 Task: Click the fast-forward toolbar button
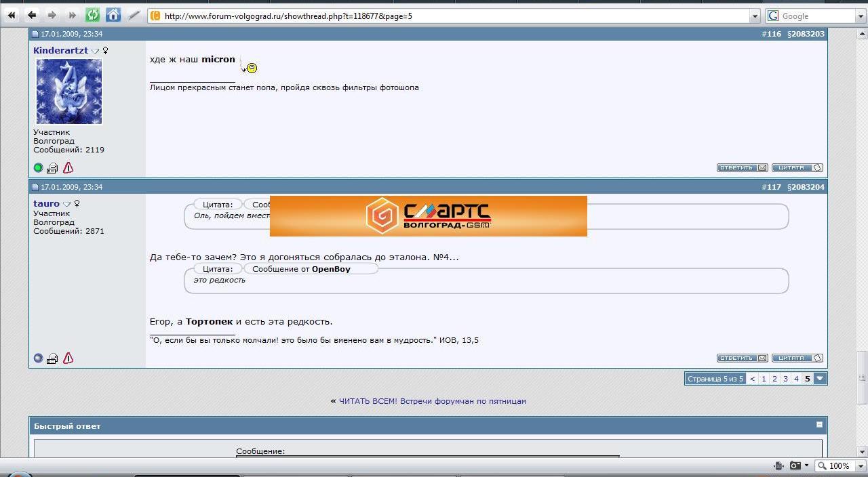pyautogui.click(x=73, y=15)
